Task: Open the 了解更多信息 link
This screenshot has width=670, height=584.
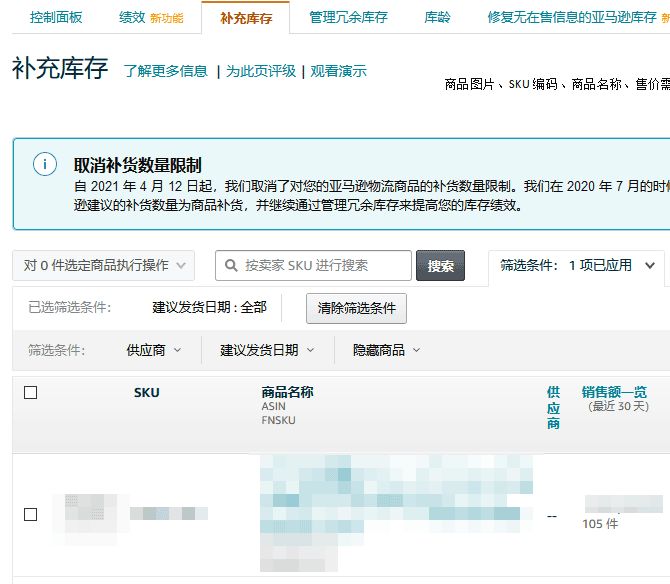Action: click(x=166, y=71)
